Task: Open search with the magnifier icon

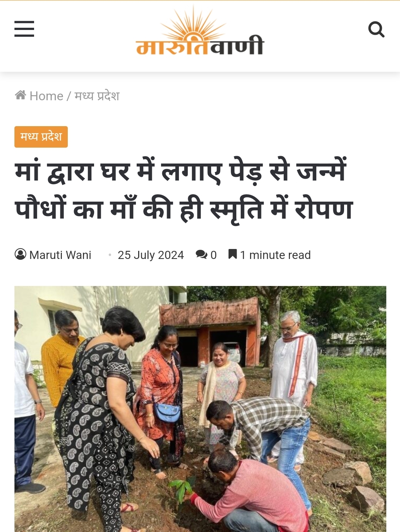Action: (376, 29)
